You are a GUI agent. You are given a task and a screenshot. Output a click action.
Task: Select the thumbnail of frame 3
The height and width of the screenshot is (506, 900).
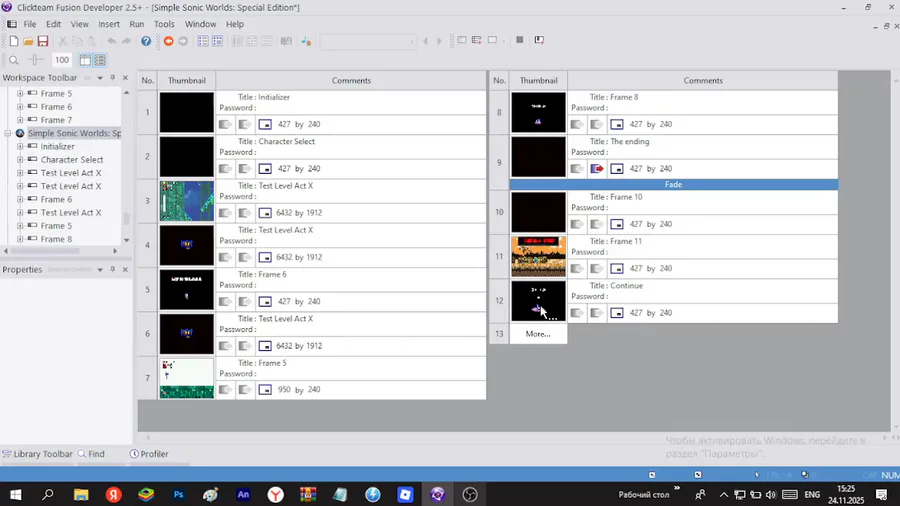tap(187, 201)
